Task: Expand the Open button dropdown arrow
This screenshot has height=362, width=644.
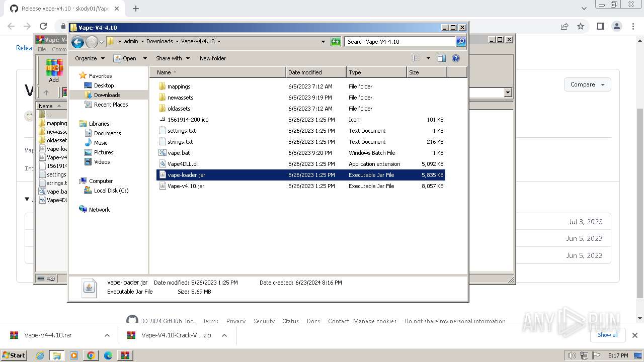Action: coord(145,58)
